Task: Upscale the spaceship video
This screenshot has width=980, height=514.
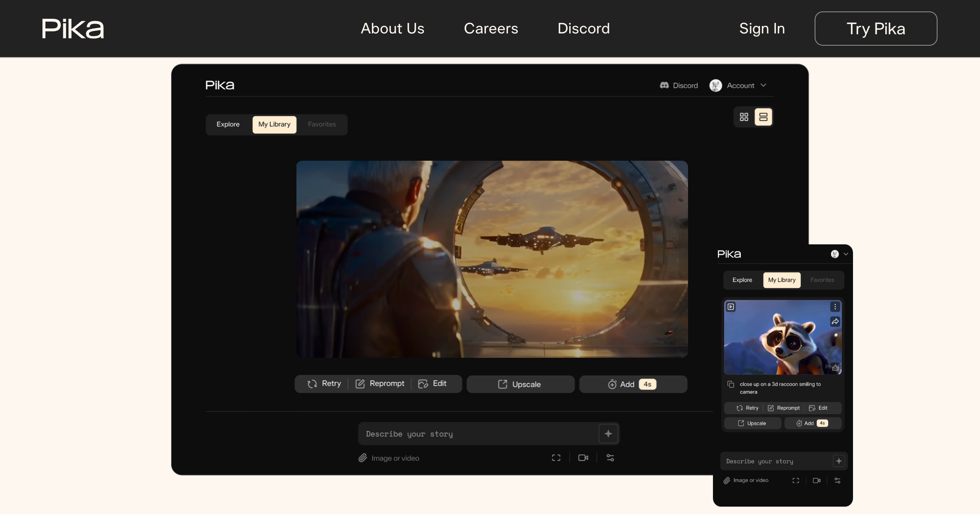Action: pos(520,384)
